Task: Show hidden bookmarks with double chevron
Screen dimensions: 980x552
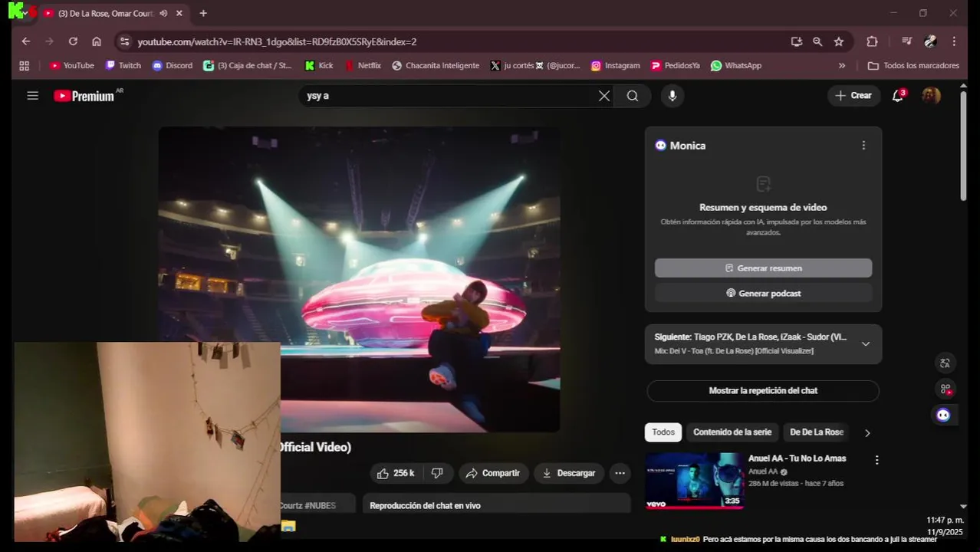Action: click(842, 66)
